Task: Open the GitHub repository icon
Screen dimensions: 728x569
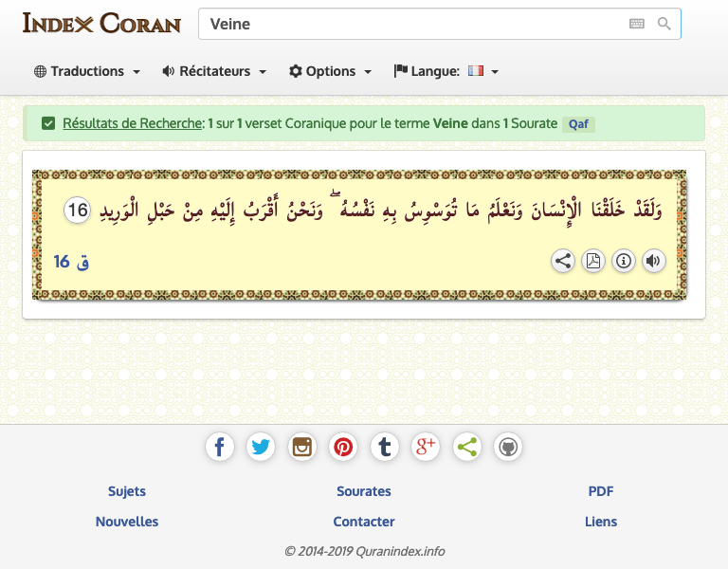Action: pyautogui.click(x=508, y=447)
